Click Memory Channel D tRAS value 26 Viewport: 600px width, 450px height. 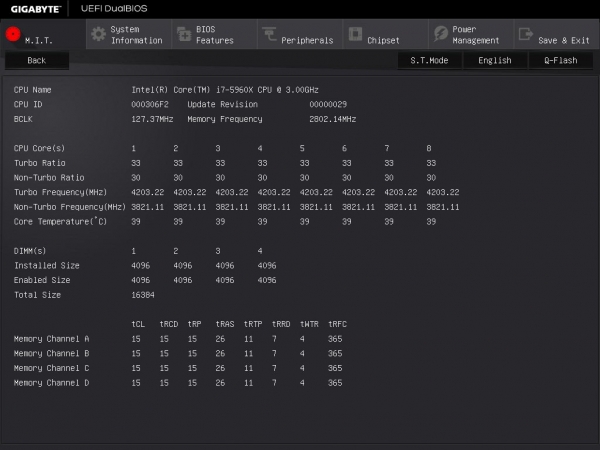tap(220, 383)
